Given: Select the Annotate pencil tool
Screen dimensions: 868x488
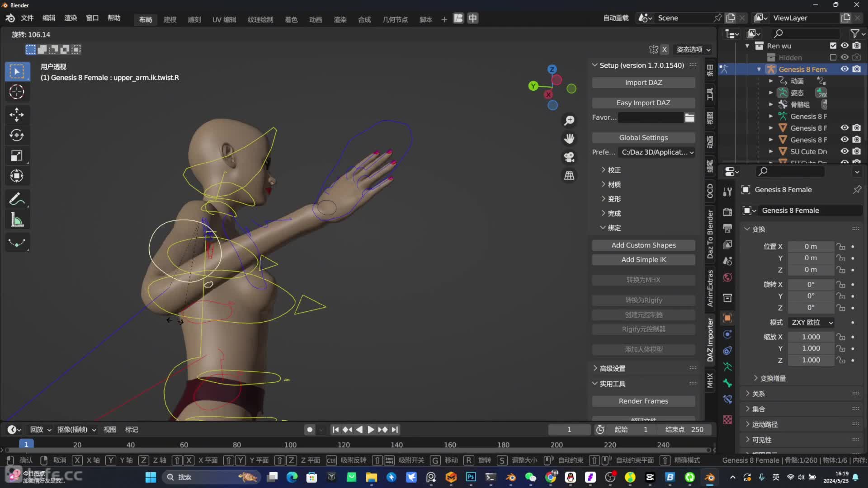Looking at the screenshot, I should [x=17, y=199].
